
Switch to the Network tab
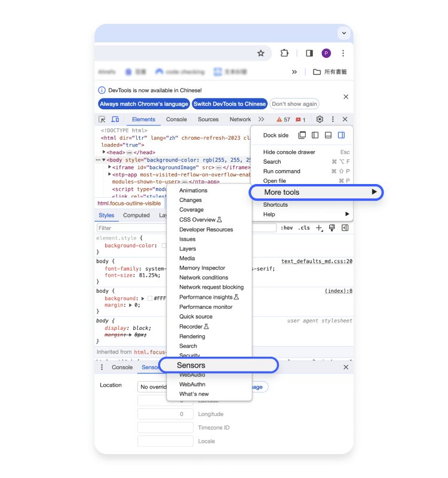pyautogui.click(x=240, y=119)
